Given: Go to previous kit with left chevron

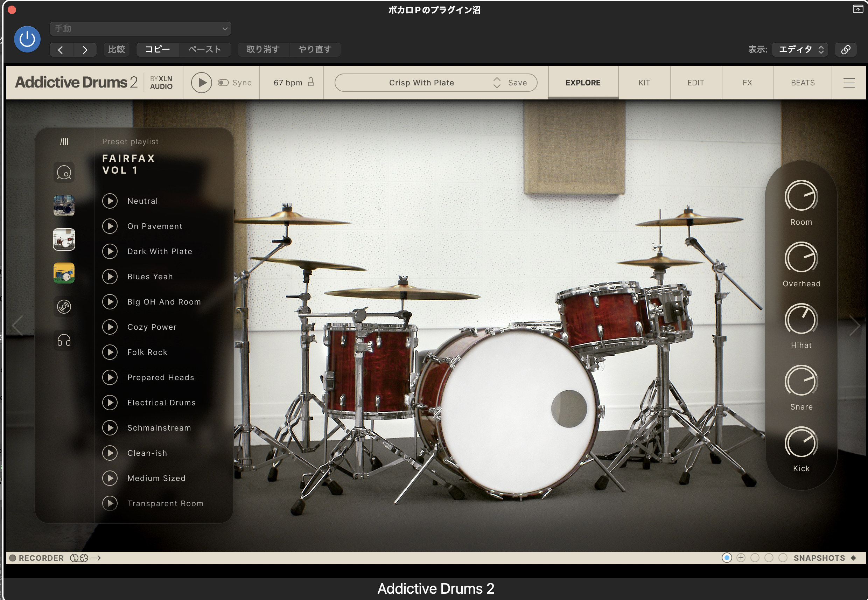Looking at the screenshot, I should pyautogui.click(x=17, y=326).
